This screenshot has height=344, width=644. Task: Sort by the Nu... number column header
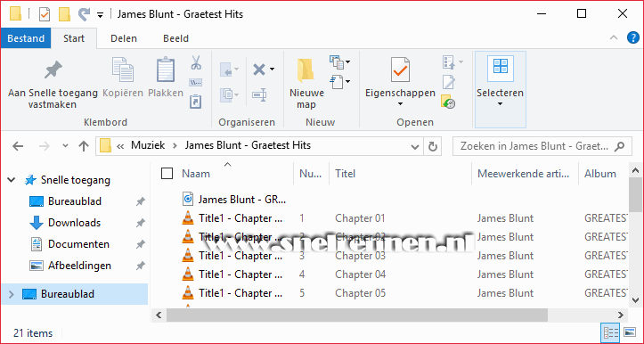click(x=312, y=174)
